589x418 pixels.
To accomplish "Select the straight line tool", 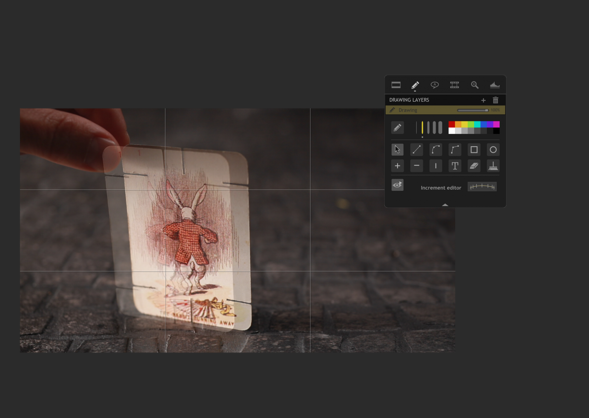I will (417, 150).
